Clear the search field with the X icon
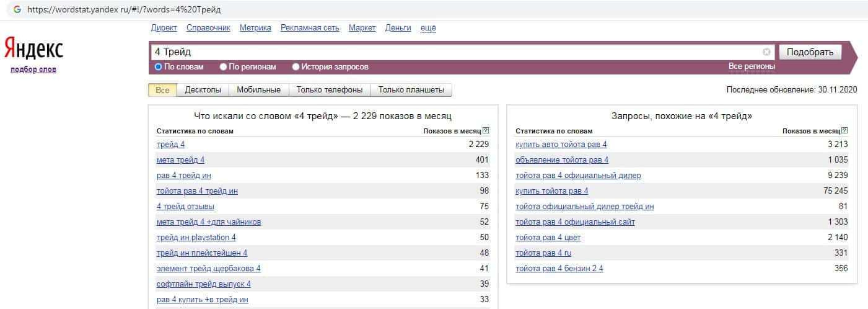This screenshot has width=868, height=309. click(766, 52)
